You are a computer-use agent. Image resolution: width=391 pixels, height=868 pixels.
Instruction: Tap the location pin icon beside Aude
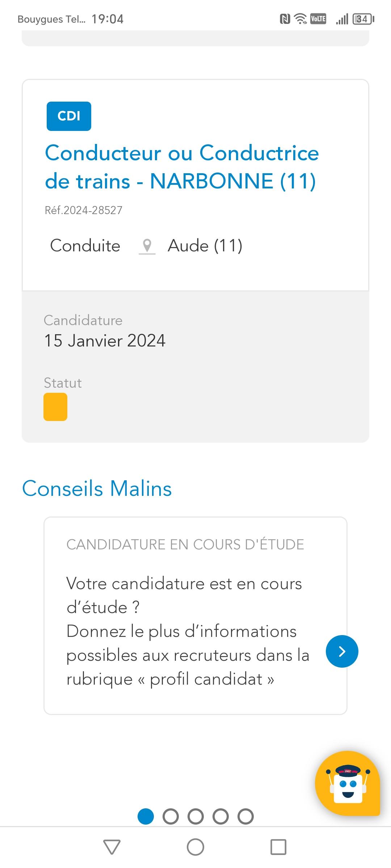[147, 246]
